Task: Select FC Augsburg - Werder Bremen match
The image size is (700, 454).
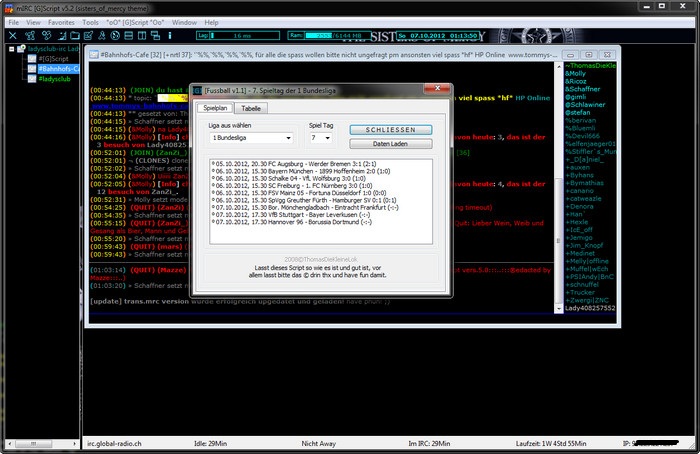Action: pos(294,164)
